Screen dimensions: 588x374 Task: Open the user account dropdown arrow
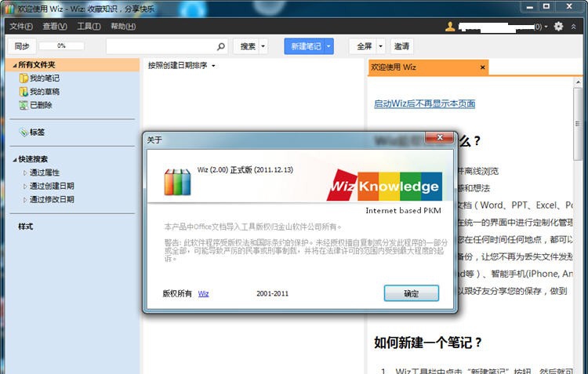(546, 27)
